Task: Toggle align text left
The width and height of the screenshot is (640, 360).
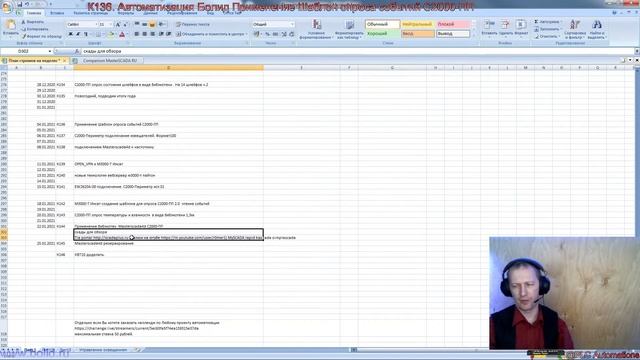Action: (137, 34)
